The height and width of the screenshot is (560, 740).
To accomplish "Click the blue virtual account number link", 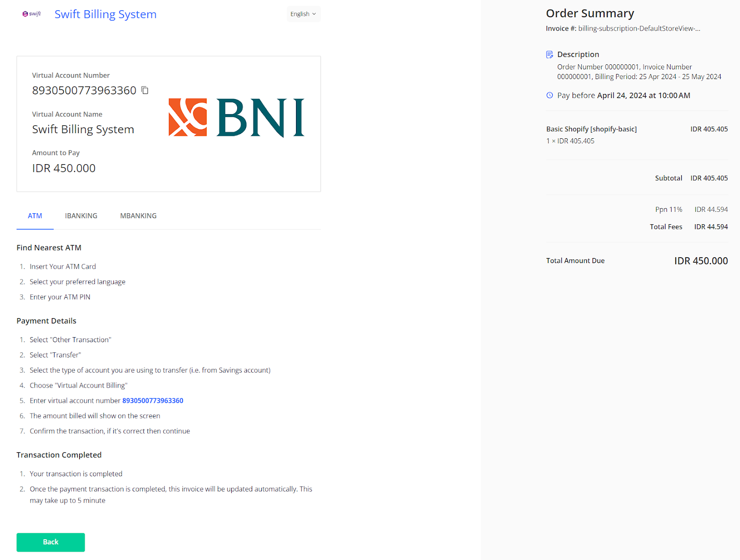I will tap(153, 400).
